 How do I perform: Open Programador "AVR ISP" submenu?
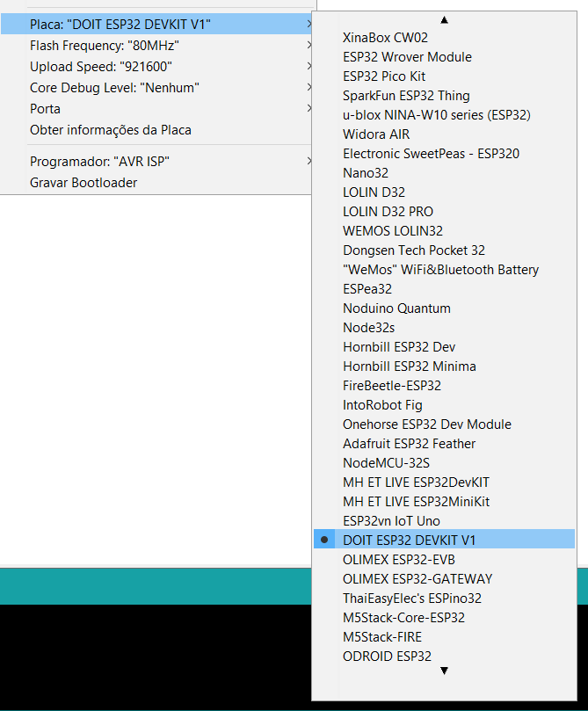pos(156,162)
